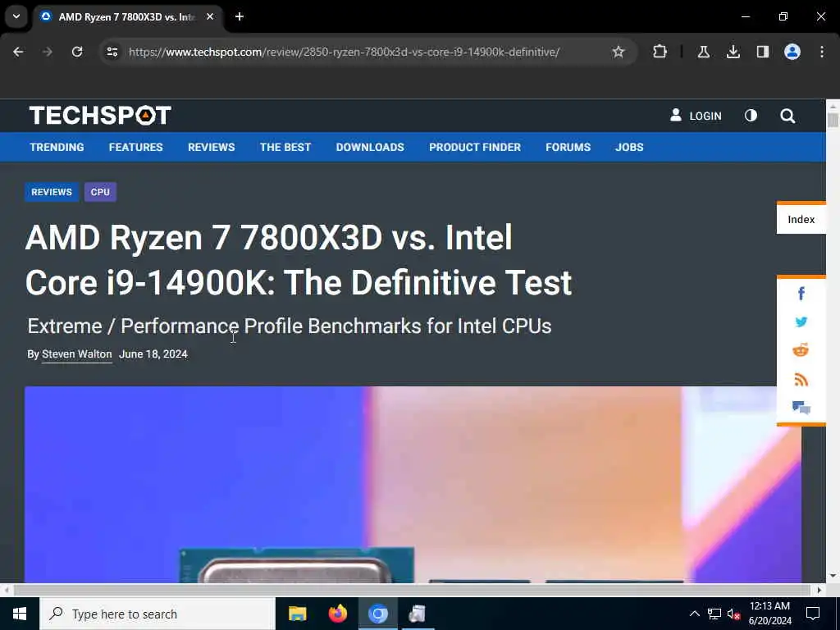Toggle the browser side panel icon
This screenshot has width=840, height=630.
pyautogui.click(x=763, y=52)
